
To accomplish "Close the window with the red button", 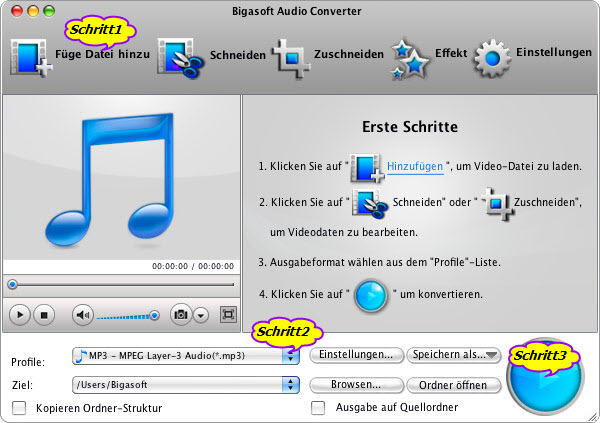I will [17, 11].
